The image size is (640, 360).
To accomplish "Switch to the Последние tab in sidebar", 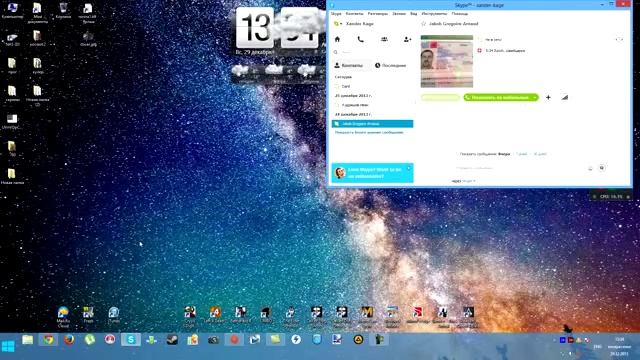I will [391, 65].
